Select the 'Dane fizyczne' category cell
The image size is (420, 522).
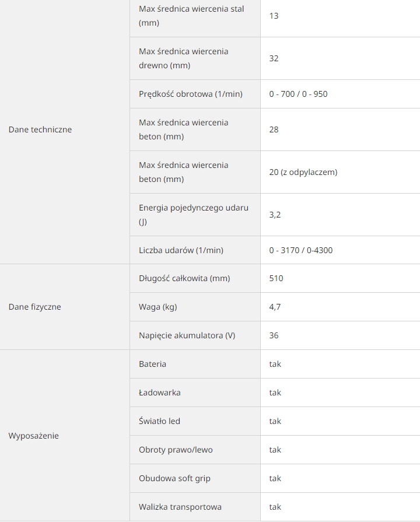(x=65, y=307)
